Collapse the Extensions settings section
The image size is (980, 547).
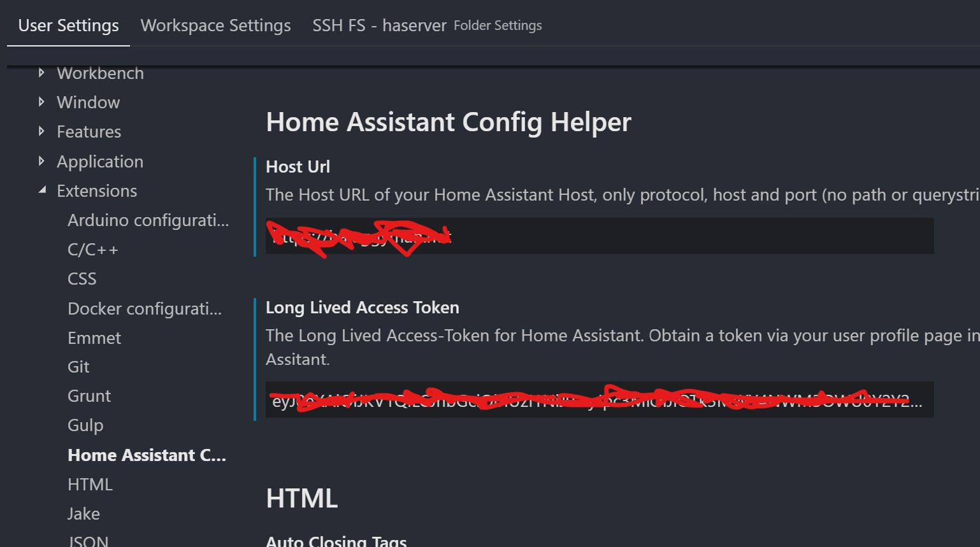tap(97, 190)
